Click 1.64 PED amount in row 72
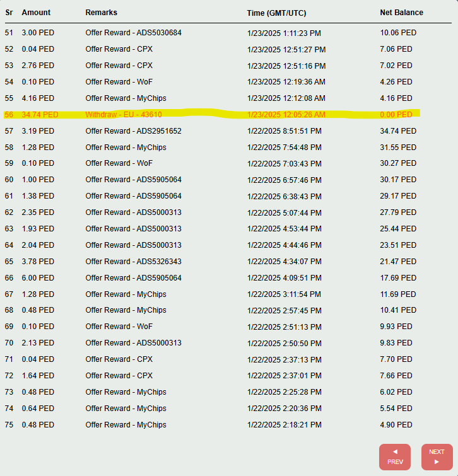 38,376
